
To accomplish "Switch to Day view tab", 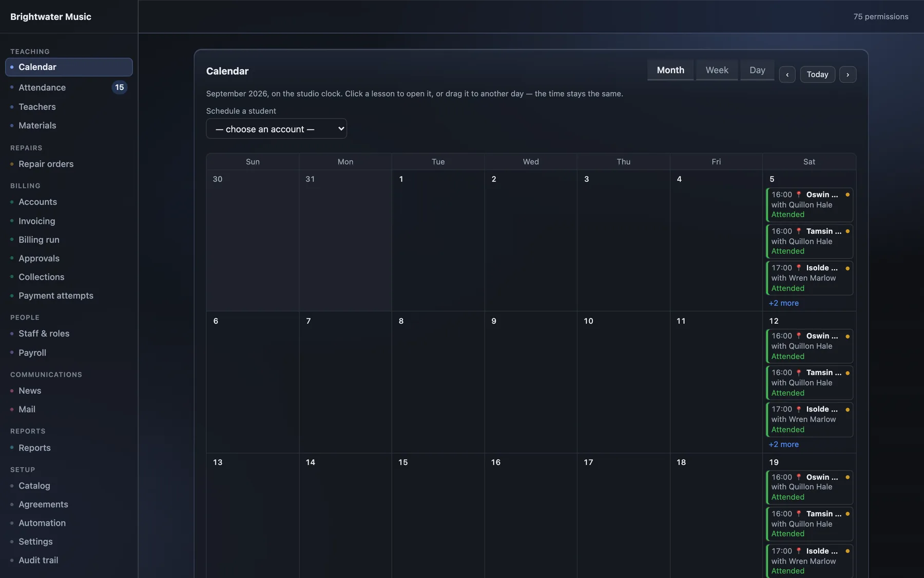I will pyautogui.click(x=757, y=70).
